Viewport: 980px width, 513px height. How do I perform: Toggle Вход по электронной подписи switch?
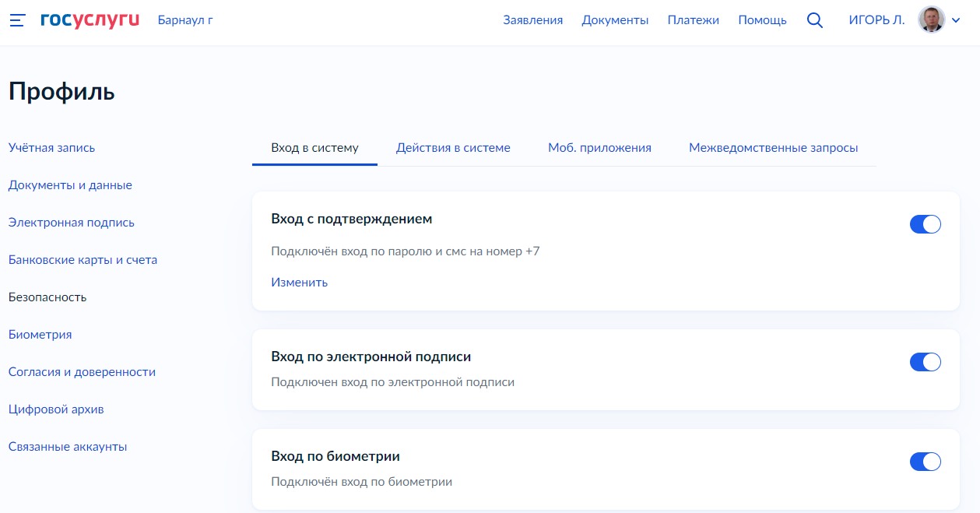[x=926, y=362]
